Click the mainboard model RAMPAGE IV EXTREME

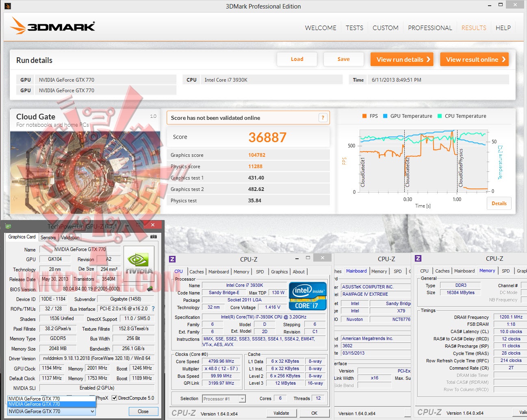(375, 294)
